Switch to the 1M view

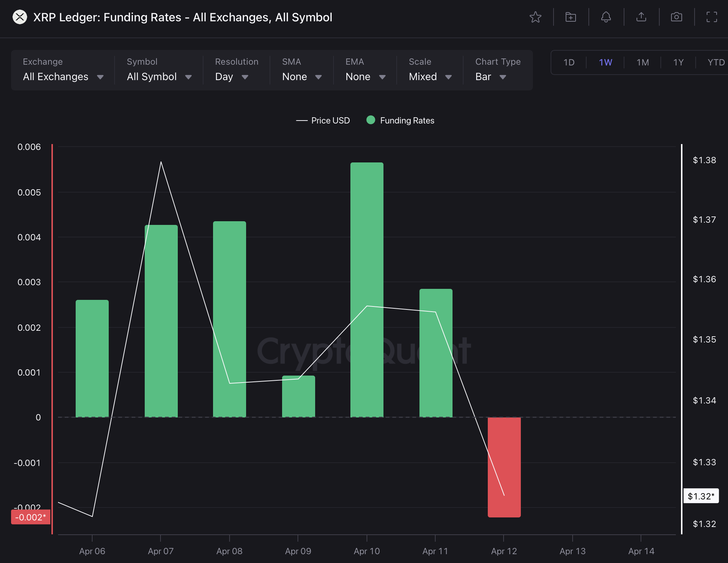coord(642,62)
